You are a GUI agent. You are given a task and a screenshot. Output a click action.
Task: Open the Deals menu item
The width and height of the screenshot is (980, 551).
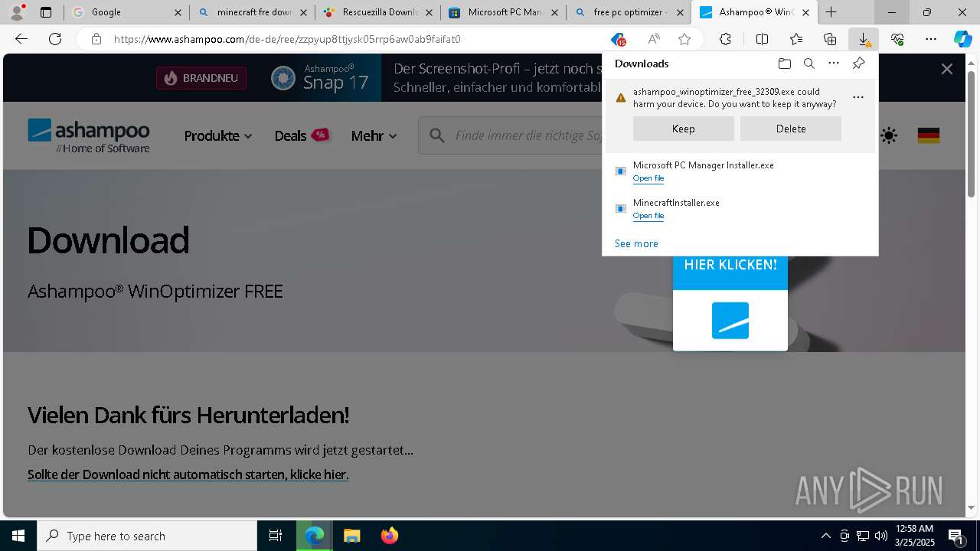click(x=302, y=135)
